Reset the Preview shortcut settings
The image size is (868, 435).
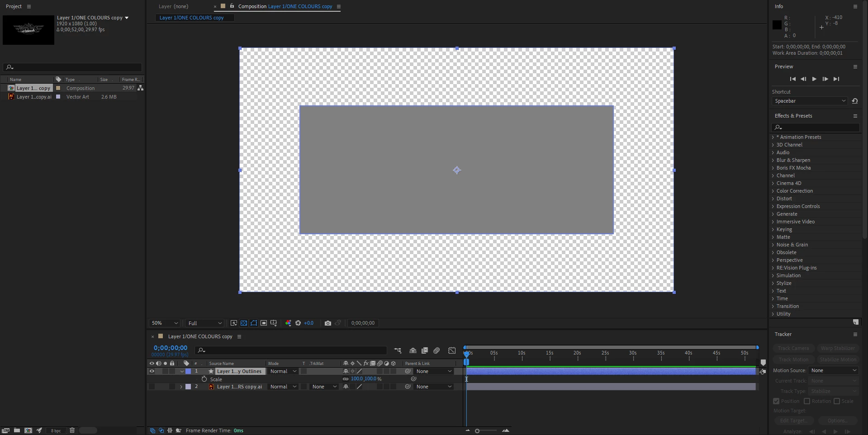pyautogui.click(x=855, y=101)
